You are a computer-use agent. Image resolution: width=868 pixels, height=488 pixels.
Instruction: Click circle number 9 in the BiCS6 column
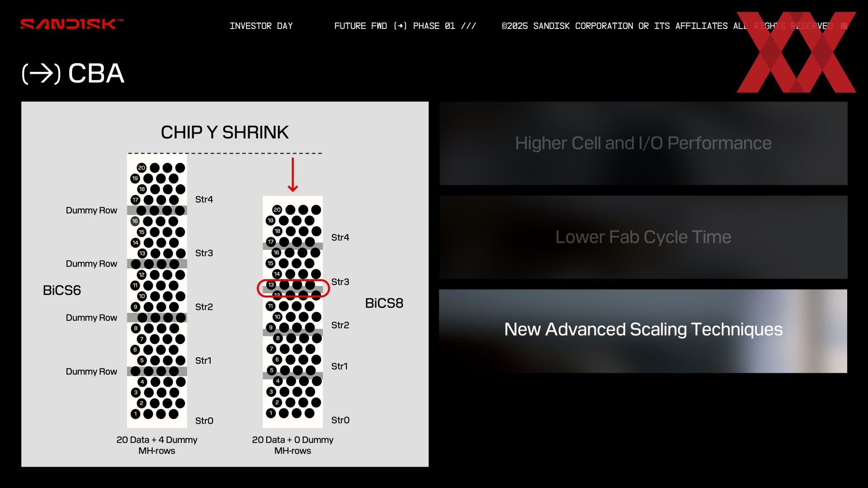(x=135, y=307)
